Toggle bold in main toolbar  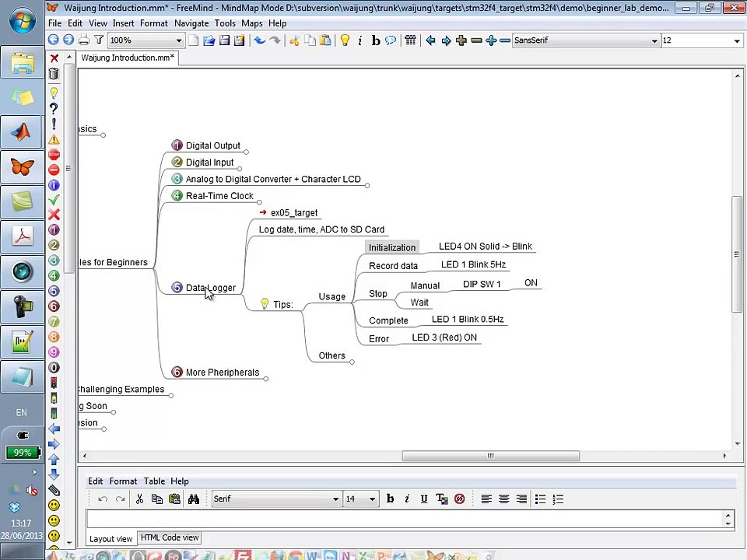[x=375, y=40]
